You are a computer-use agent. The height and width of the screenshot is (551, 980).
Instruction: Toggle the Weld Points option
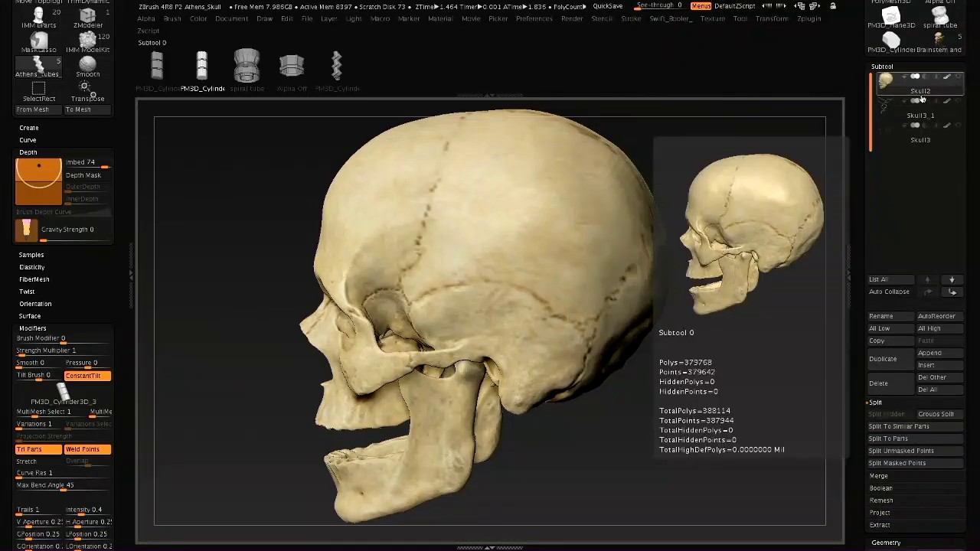[87, 449]
